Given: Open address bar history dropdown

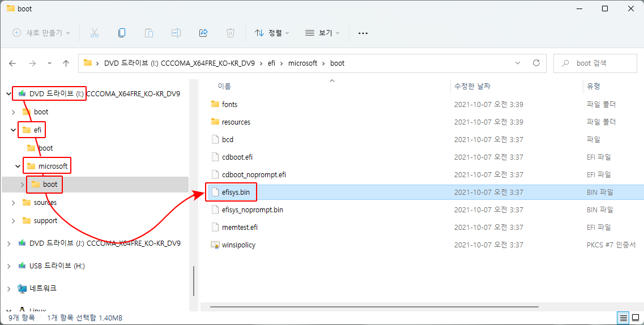Looking at the screenshot, I should (x=518, y=63).
